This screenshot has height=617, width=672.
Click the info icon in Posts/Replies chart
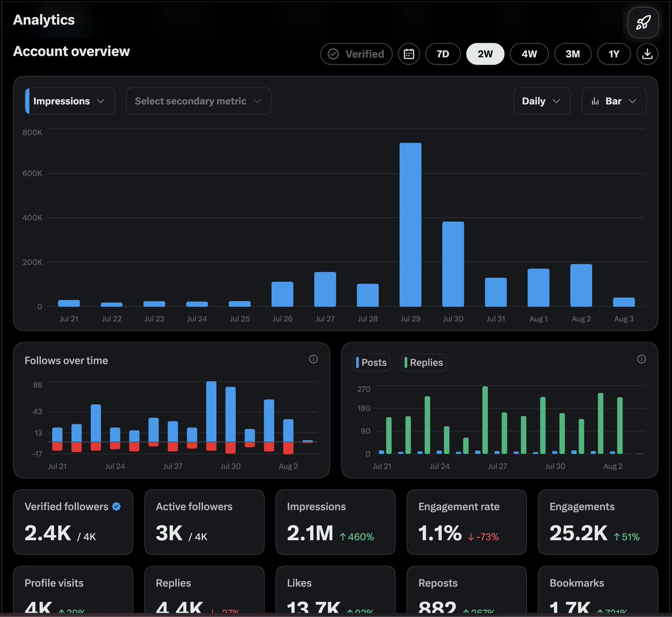coord(642,359)
